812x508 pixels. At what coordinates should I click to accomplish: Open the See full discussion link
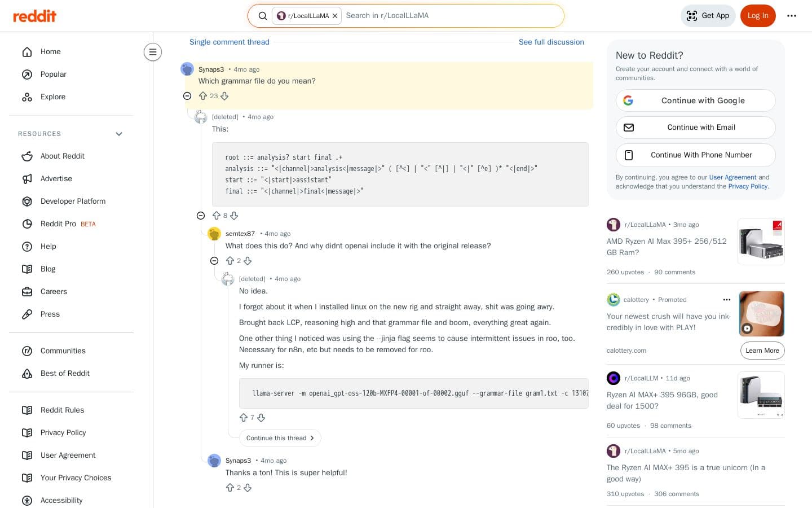click(551, 42)
